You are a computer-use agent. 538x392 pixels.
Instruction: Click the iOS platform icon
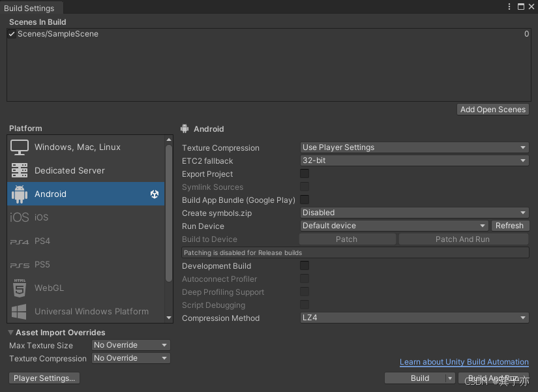[20, 217]
